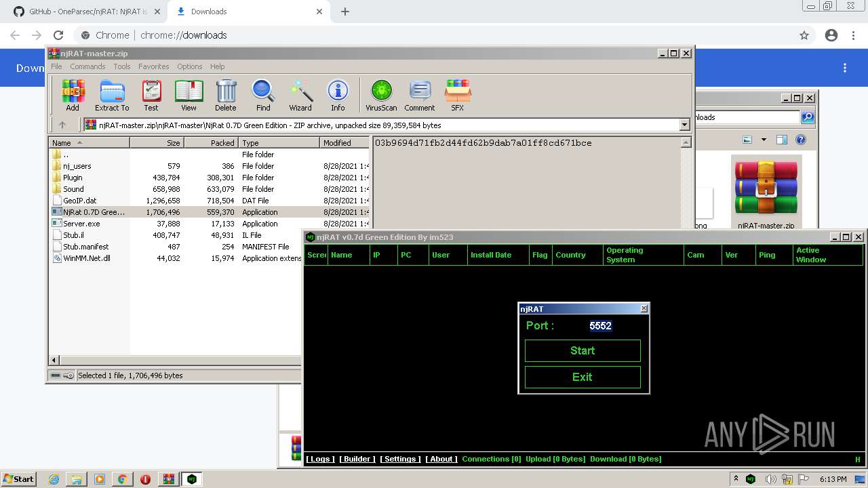Click the chrome://downloads address bar

(434, 35)
